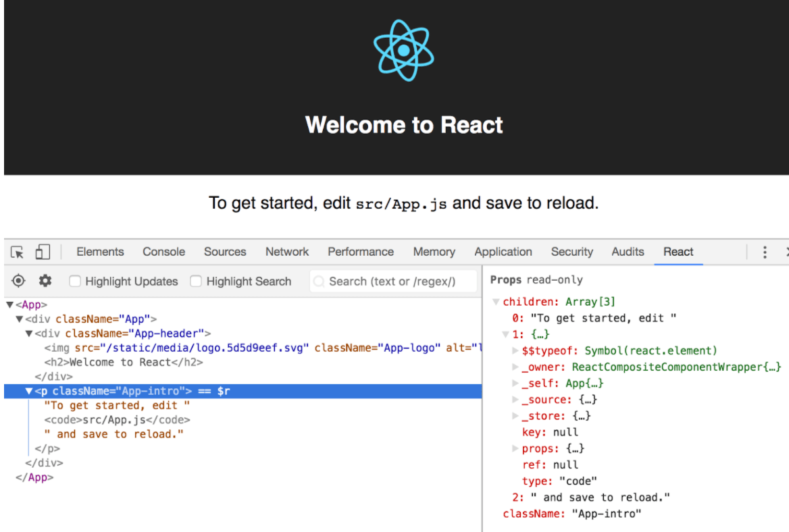Enable Highlight Search checkbox
Screen dimensions: 789x532
[196, 281]
